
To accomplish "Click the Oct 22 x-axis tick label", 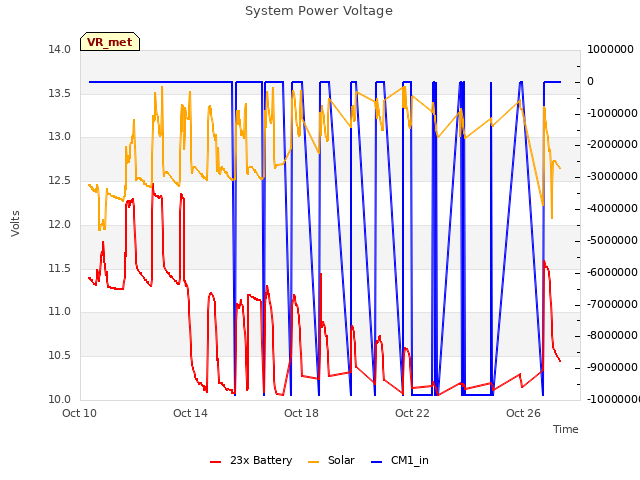I will (x=412, y=413).
